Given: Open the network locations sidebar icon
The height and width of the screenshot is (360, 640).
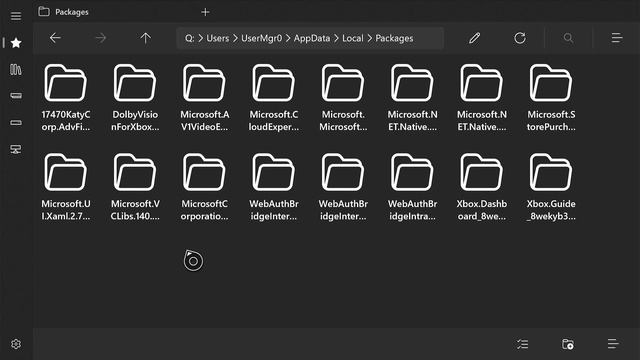Looking at the screenshot, I should pos(16,149).
